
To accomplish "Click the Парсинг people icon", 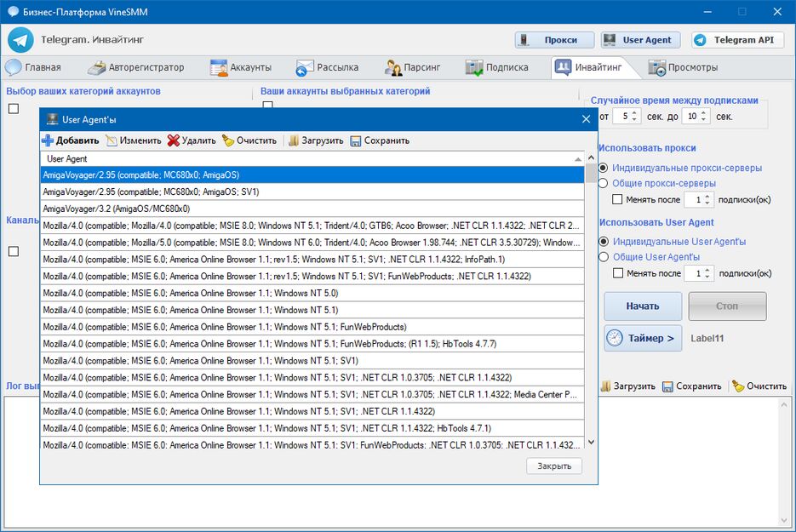I will 393,67.
